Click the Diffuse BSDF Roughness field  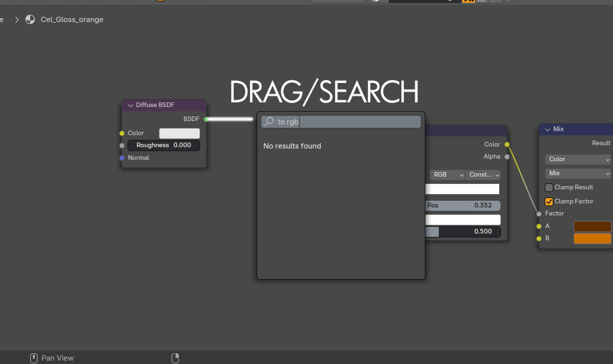coord(163,145)
